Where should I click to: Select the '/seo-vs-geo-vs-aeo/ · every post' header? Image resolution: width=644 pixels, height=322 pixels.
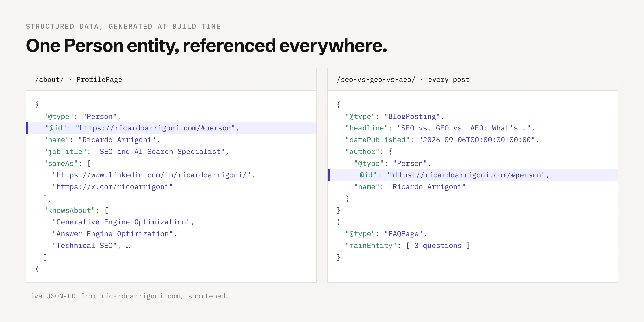473,80
